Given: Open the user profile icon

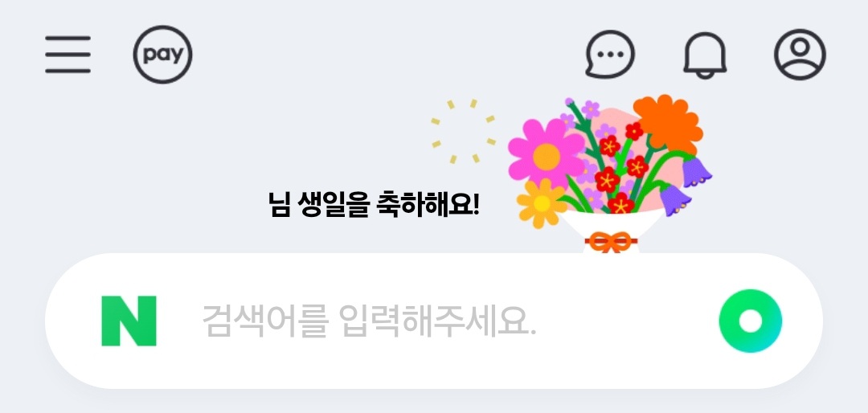Looking at the screenshot, I should tap(800, 55).
